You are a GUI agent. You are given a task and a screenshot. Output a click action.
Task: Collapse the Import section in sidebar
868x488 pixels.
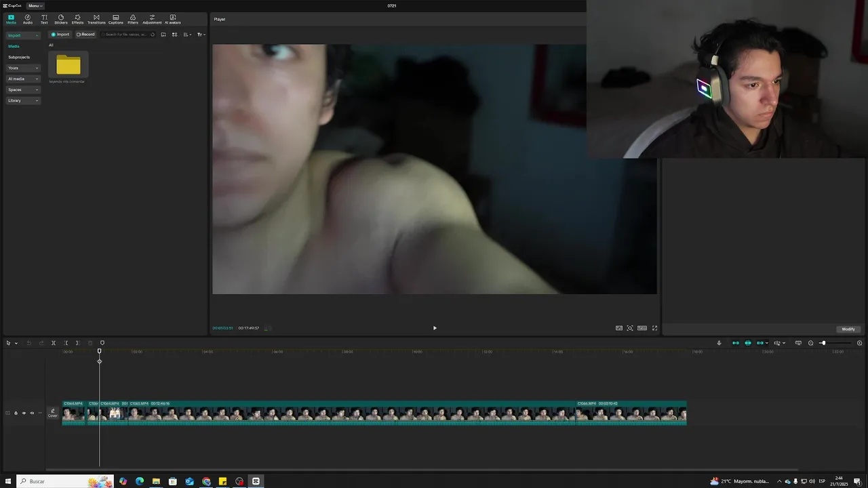pos(23,35)
